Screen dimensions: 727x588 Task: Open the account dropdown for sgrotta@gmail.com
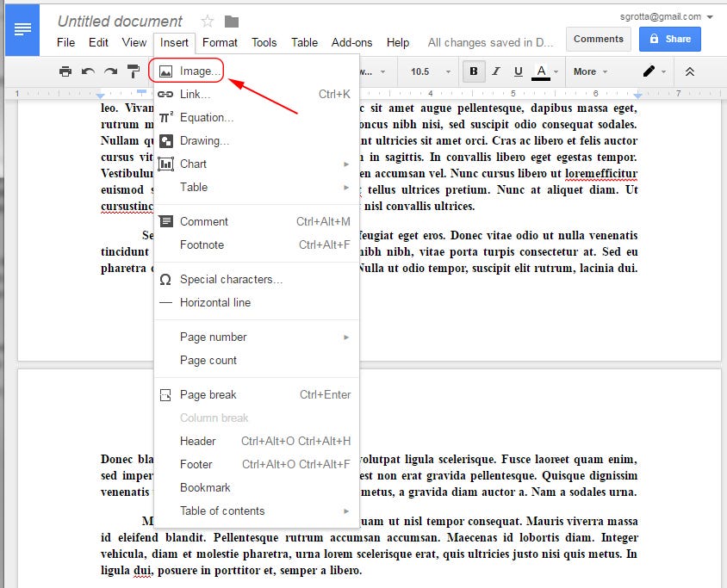click(x=666, y=16)
